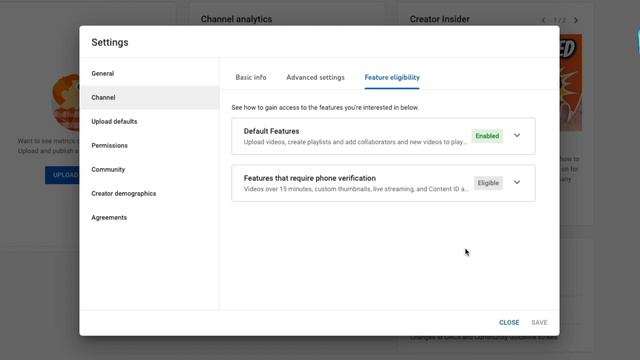This screenshot has height=360, width=640.
Task: Expand the Default Features chevron
Action: point(517,136)
